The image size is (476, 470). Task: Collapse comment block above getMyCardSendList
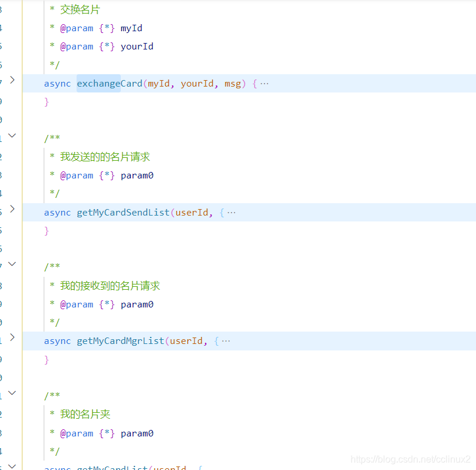click(x=12, y=135)
